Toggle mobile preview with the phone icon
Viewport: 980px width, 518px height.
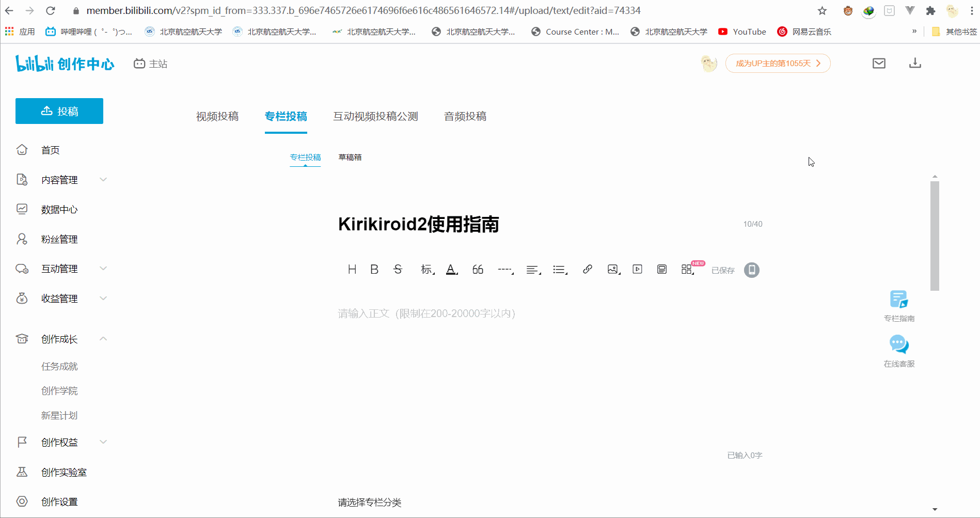[x=752, y=270]
